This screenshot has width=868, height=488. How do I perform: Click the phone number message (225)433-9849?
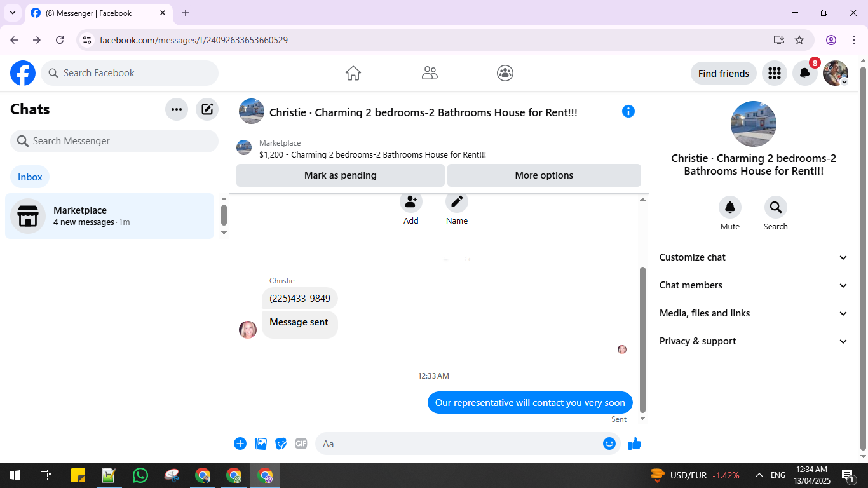[x=300, y=299]
